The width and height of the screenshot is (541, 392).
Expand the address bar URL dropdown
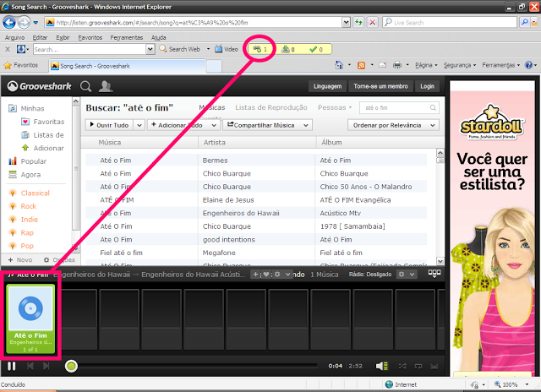pyautogui.click(x=346, y=23)
